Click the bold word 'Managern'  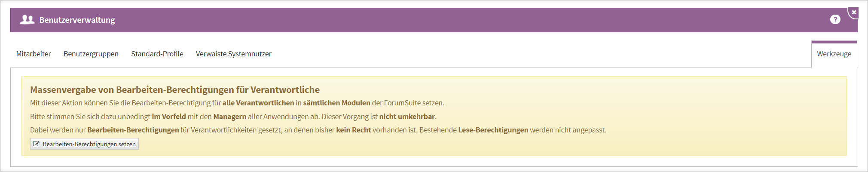(230, 117)
